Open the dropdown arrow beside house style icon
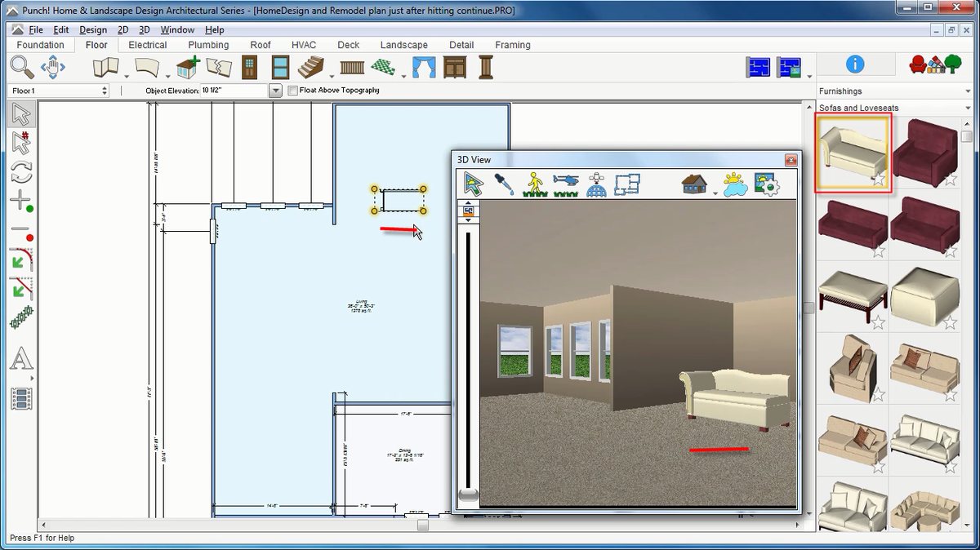 (715, 193)
